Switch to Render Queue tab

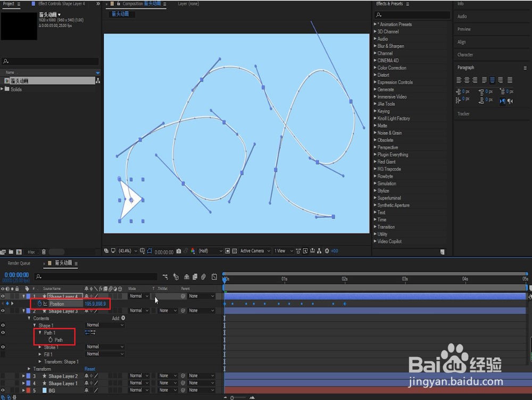[19, 263]
